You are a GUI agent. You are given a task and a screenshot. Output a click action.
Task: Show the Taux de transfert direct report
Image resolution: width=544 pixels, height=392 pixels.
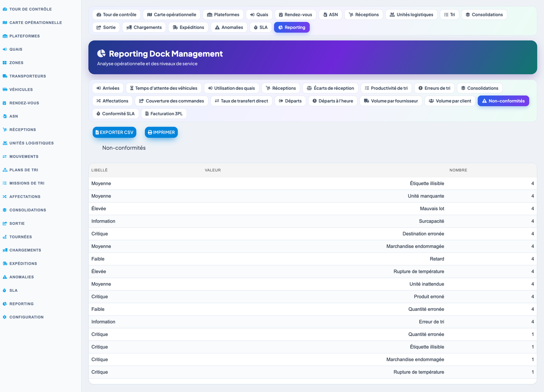pos(242,101)
